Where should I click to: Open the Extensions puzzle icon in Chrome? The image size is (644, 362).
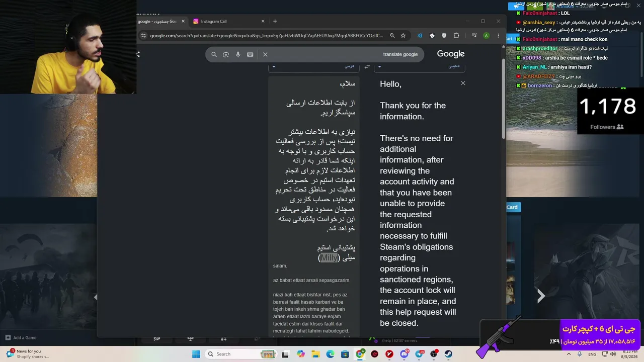click(456, 36)
